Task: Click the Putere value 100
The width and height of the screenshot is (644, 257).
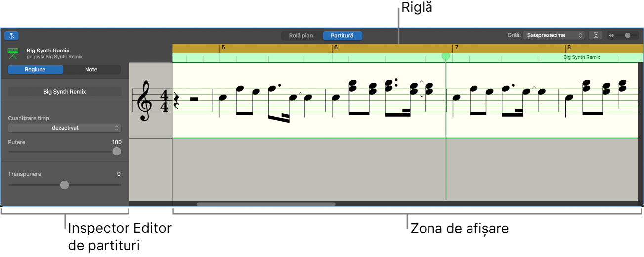Action: [117, 142]
